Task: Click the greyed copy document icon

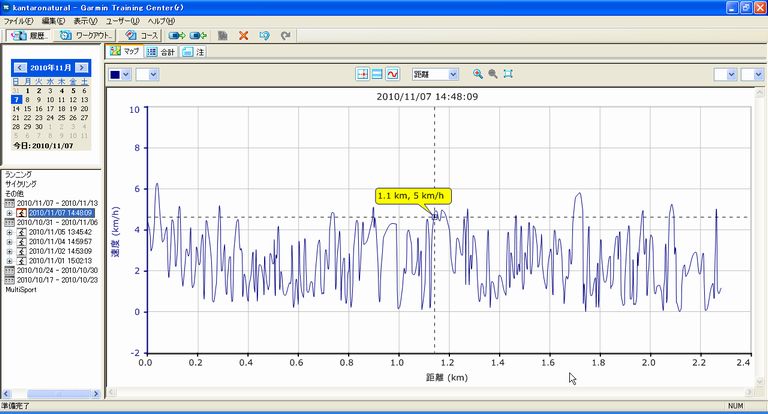Action: pyautogui.click(x=223, y=35)
